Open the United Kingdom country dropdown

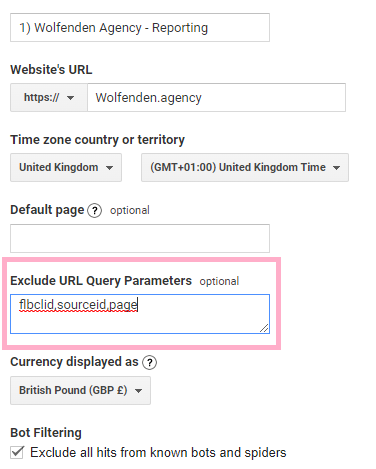(66, 167)
